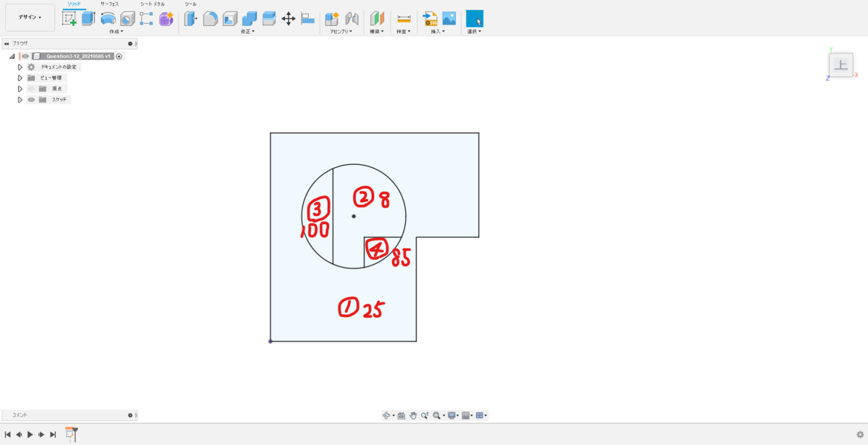The image size is (868, 445).
Task: Switch to the シート メタル tab
Action: [152, 4]
